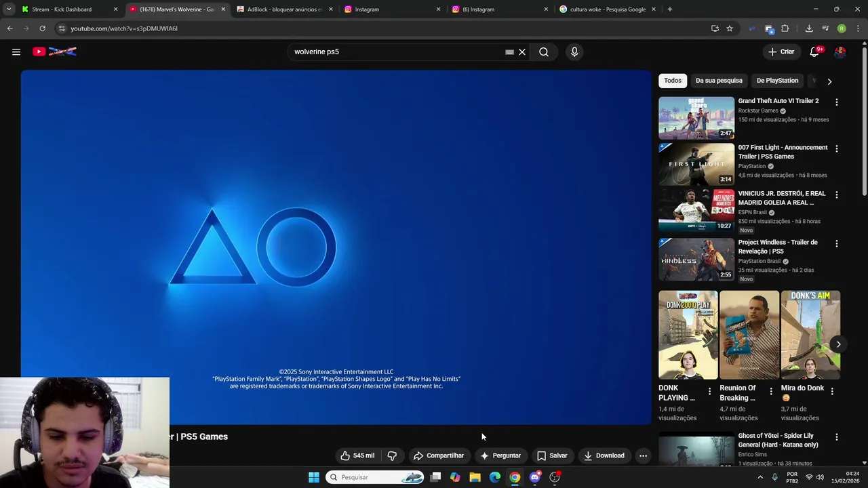Open Rockstar Games channel link
The width and height of the screenshot is (868, 488).
758,110
